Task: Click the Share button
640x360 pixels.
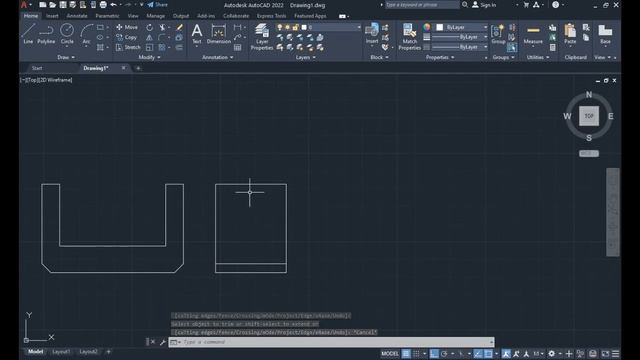Action: [x=158, y=5]
